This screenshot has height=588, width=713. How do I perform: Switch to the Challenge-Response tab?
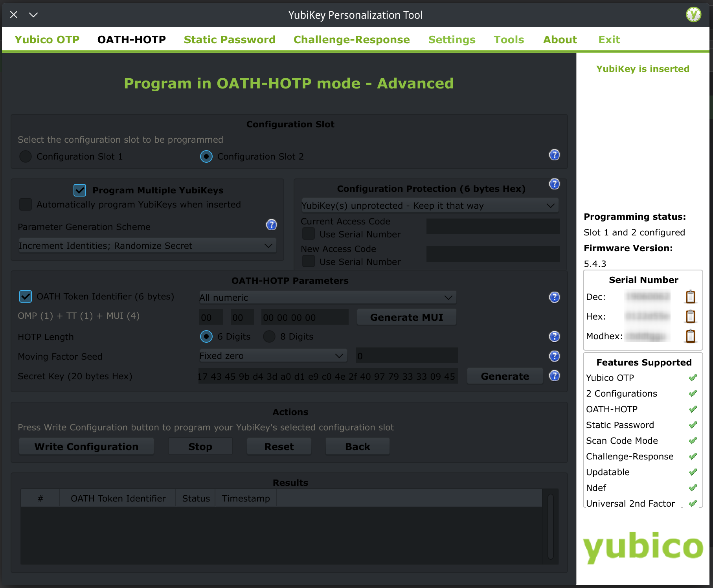(351, 39)
